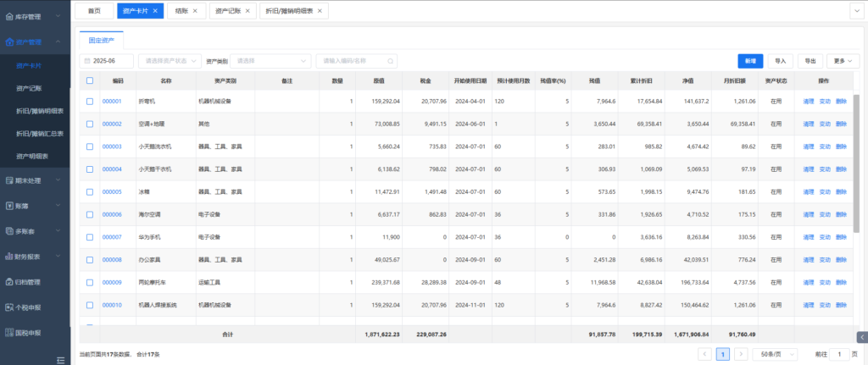Click the 海尔空调 name cell

(166, 214)
